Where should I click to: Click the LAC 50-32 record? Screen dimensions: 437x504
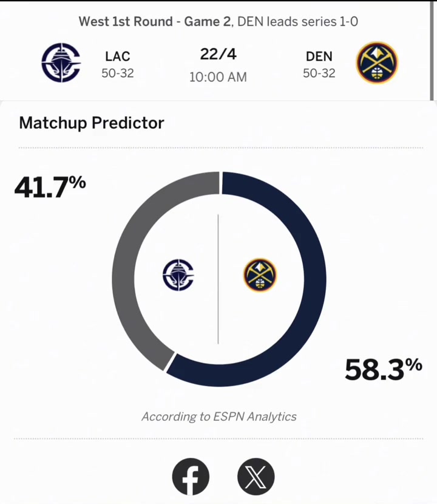point(118,73)
